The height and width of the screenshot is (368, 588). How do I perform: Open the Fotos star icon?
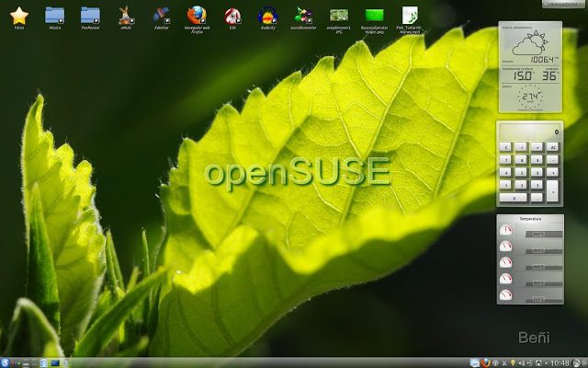(18, 15)
